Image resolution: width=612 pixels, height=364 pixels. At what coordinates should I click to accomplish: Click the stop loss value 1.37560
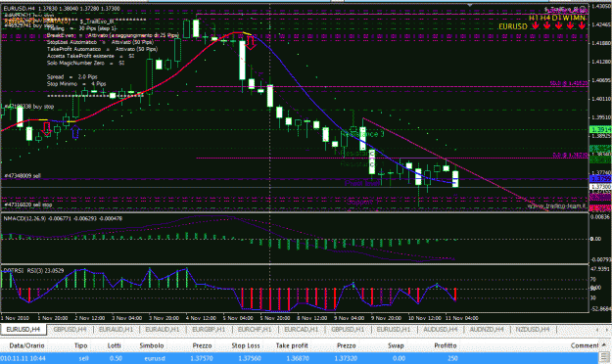tap(250, 358)
